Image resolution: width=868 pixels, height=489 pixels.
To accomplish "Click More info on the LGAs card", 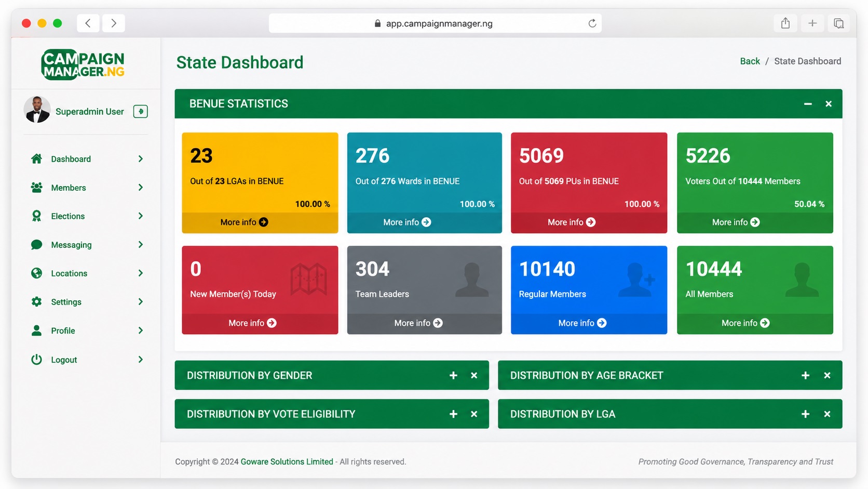I will 244,222.
